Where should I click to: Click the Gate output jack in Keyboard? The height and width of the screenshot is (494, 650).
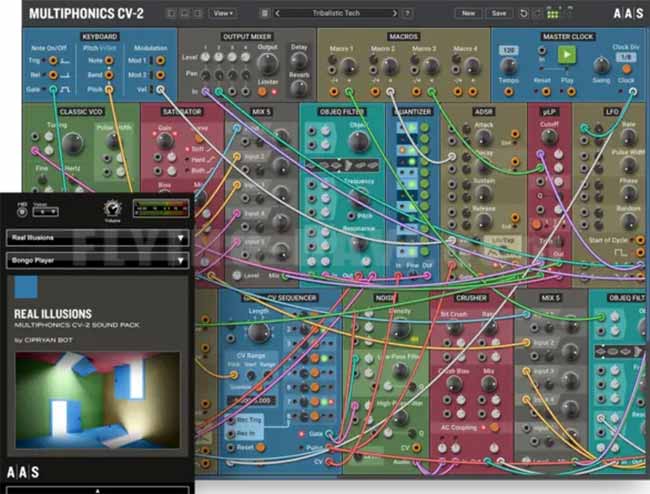pos(53,89)
